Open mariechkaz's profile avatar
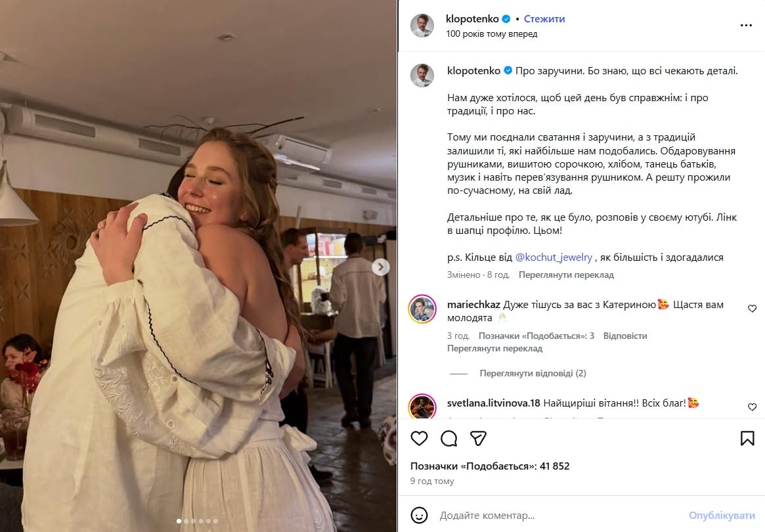The width and height of the screenshot is (765, 532). (422, 309)
